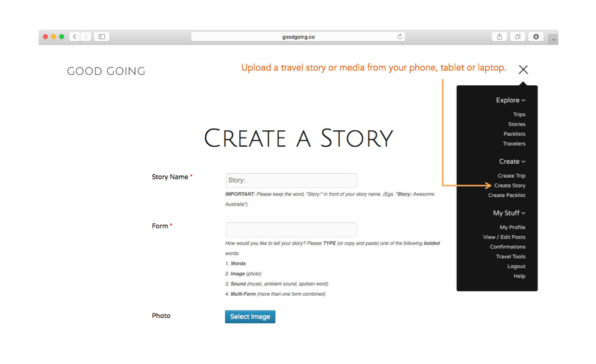The height and width of the screenshot is (364, 596).
Task: Click the Form field label
Action: 160,226
